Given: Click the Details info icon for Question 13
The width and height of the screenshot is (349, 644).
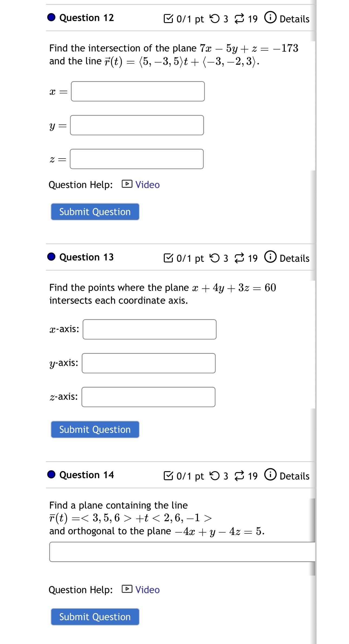Looking at the screenshot, I should pos(270,258).
